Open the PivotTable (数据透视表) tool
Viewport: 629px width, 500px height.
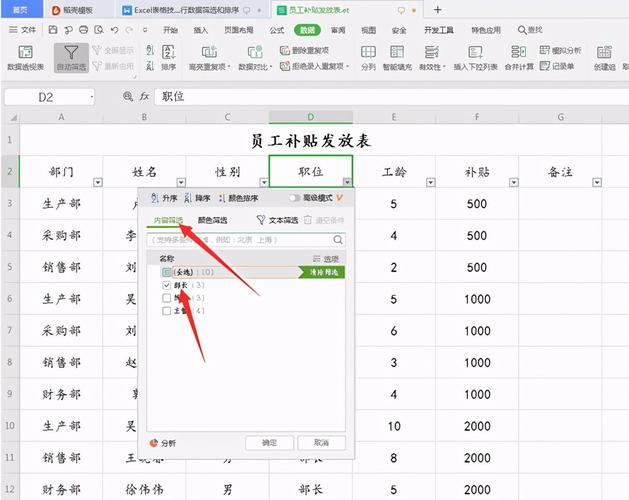(x=25, y=58)
